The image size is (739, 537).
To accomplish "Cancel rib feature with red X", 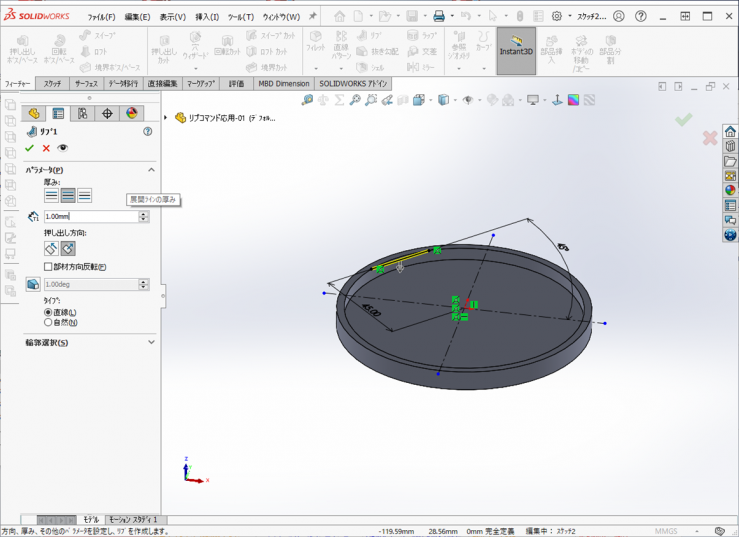I will click(x=46, y=148).
